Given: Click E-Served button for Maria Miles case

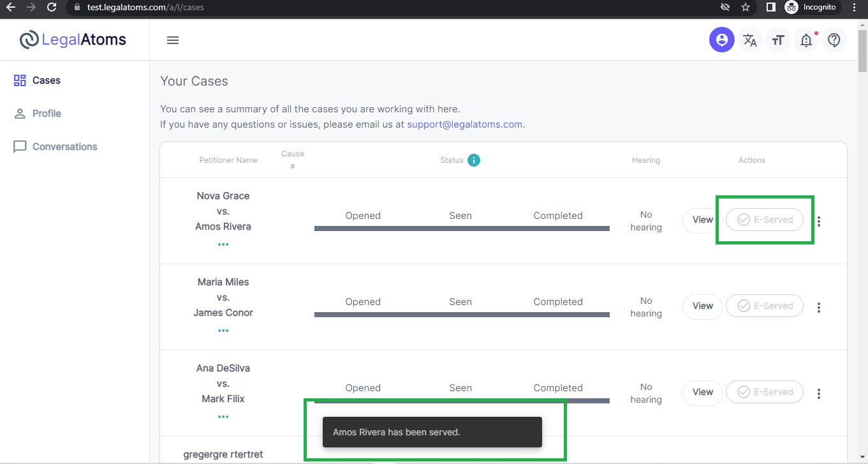Looking at the screenshot, I should pyautogui.click(x=765, y=306).
